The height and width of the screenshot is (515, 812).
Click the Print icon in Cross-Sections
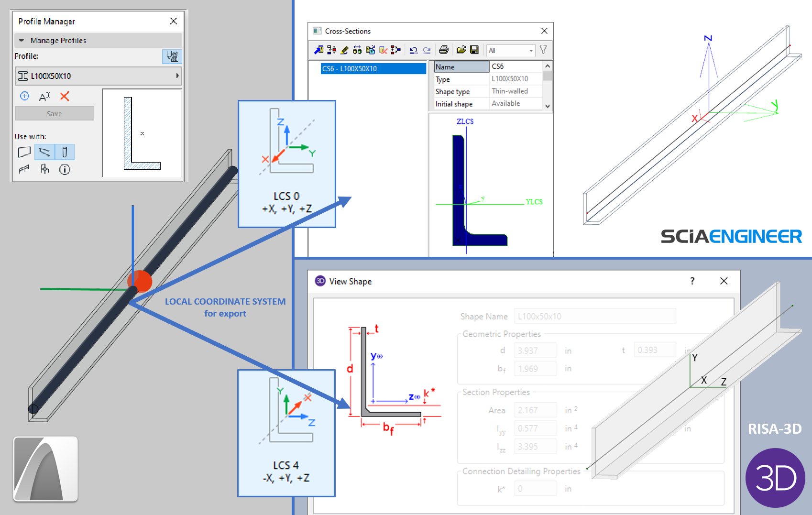pyautogui.click(x=444, y=50)
